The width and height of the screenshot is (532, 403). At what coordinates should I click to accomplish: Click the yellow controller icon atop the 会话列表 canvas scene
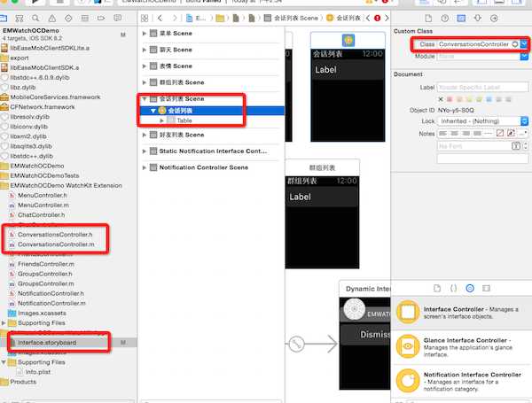point(348,41)
